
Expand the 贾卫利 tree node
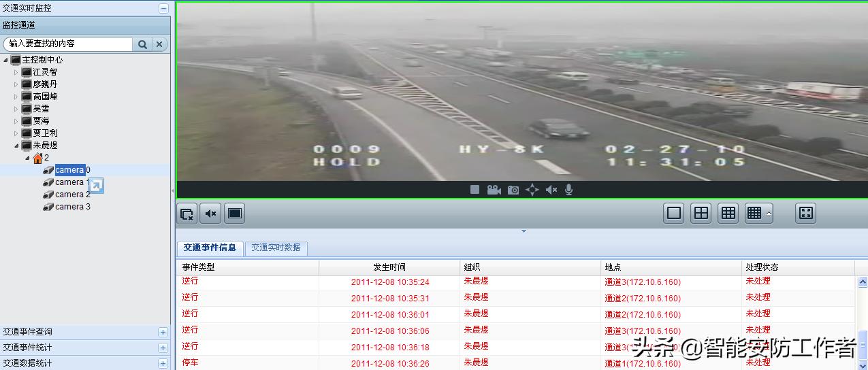click(x=16, y=133)
